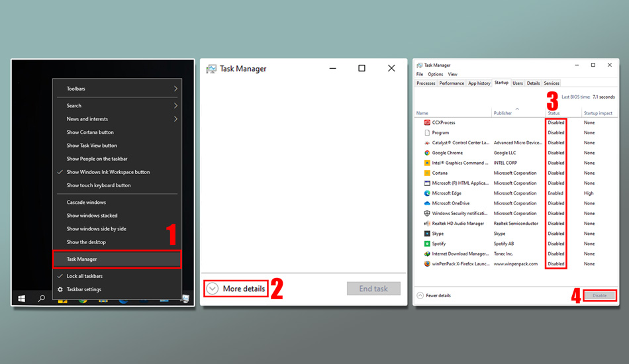Select the Spotify startup icon
Viewport: 629px width, 364px height.
[x=427, y=244]
